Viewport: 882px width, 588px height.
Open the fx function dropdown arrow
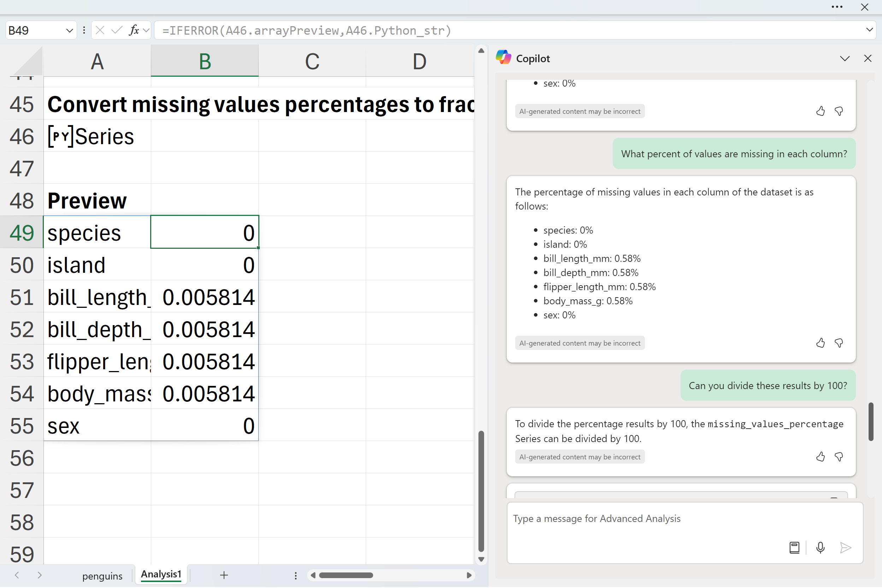click(x=146, y=30)
